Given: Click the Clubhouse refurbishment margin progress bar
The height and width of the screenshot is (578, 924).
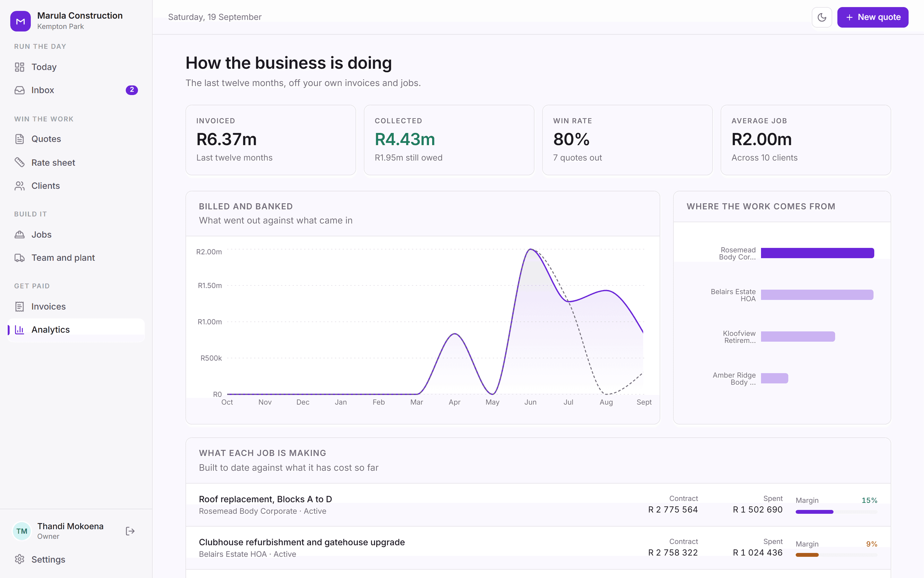Looking at the screenshot, I should pos(836,555).
